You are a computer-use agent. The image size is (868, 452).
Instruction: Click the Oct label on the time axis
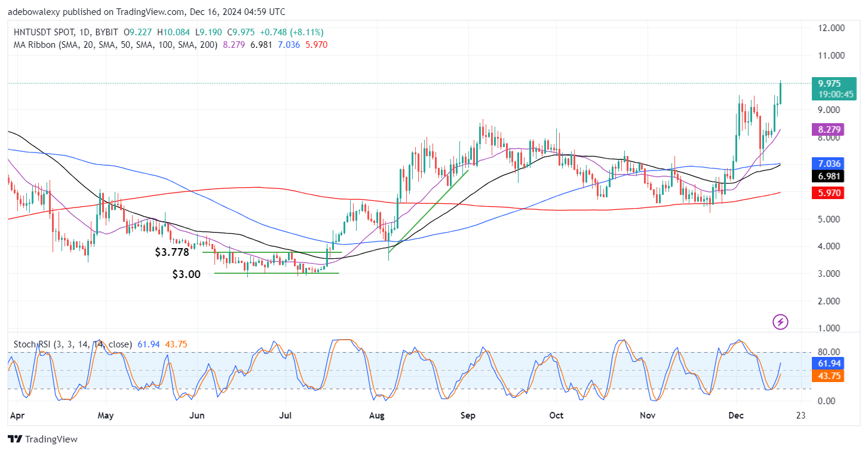pyautogui.click(x=556, y=414)
